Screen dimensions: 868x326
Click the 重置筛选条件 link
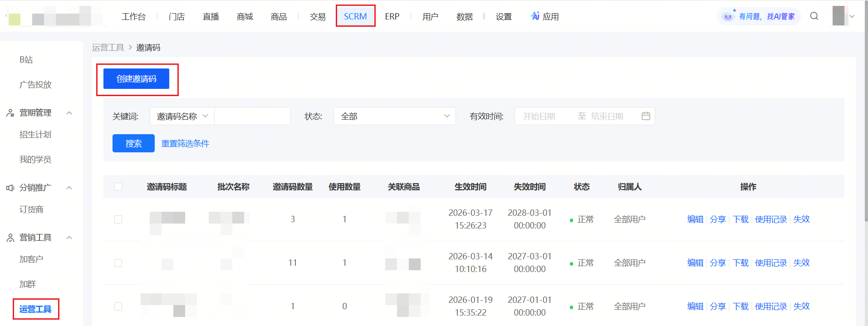click(x=185, y=144)
